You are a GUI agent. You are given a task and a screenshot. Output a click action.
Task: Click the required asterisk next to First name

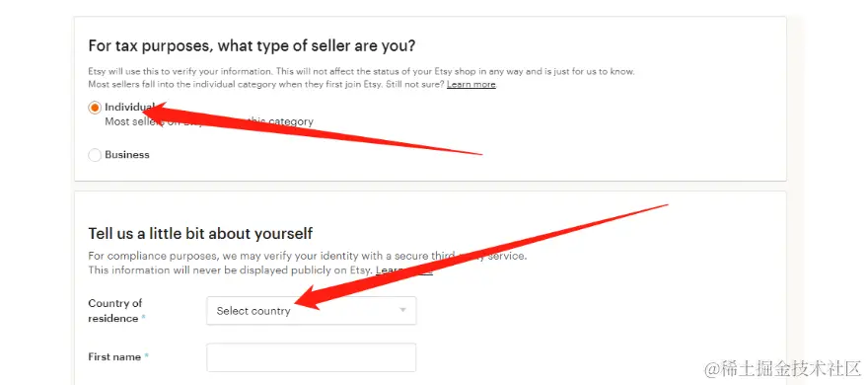coord(147,357)
